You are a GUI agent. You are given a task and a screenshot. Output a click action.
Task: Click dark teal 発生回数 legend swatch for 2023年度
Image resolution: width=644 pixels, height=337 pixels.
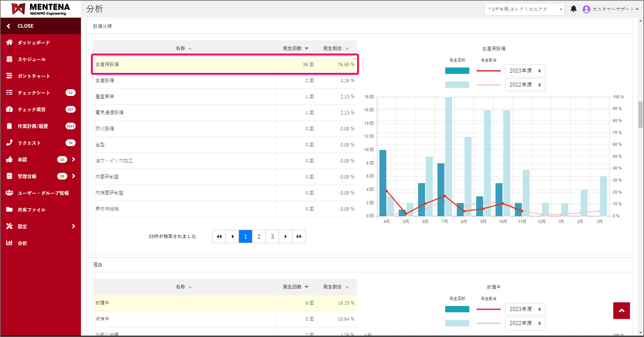457,71
